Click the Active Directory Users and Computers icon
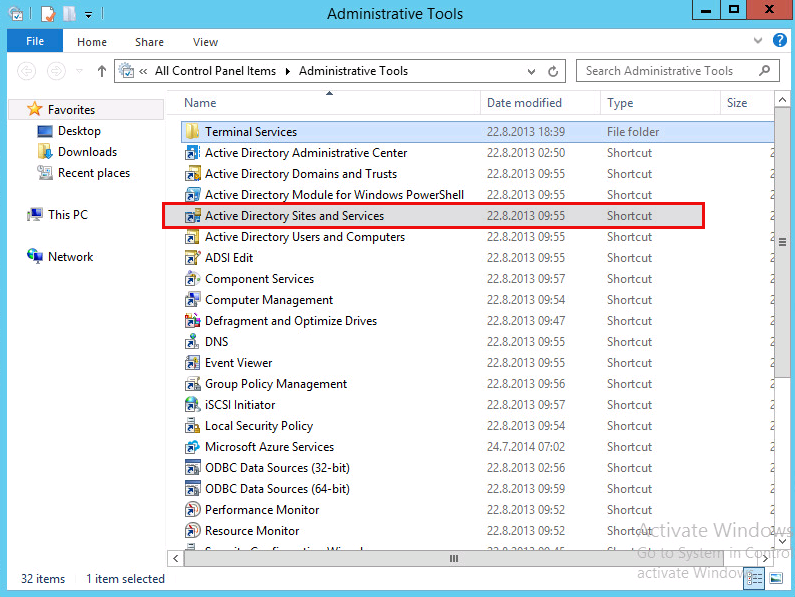This screenshot has width=795, height=597. click(x=192, y=237)
